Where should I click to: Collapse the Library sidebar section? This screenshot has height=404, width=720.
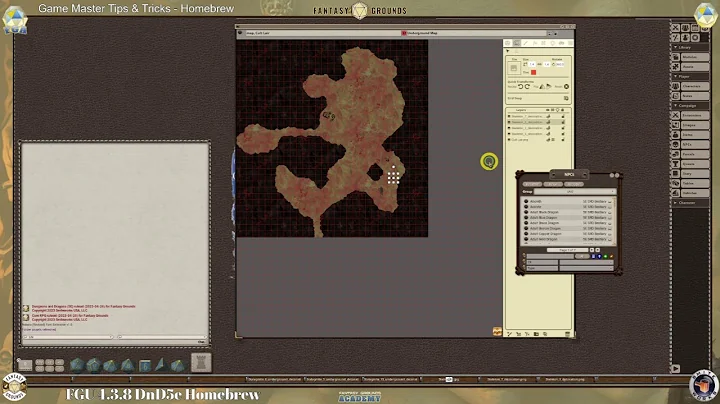click(x=675, y=47)
